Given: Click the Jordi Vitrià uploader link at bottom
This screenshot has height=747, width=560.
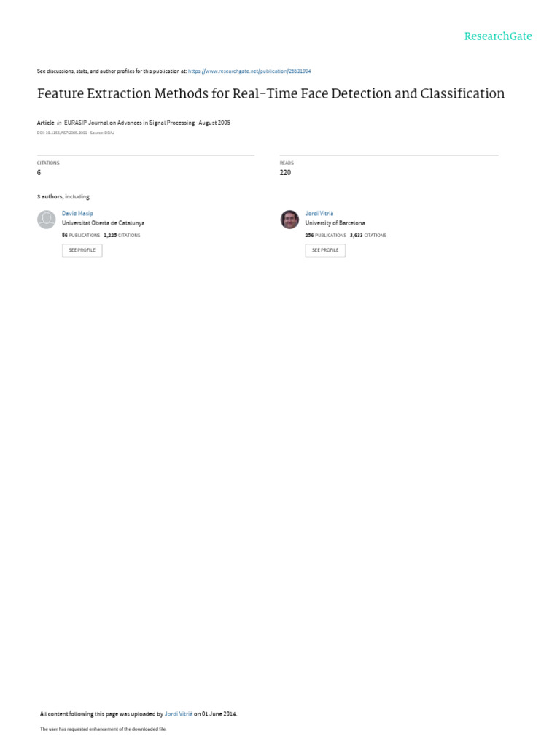Looking at the screenshot, I should (x=179, y=714).
